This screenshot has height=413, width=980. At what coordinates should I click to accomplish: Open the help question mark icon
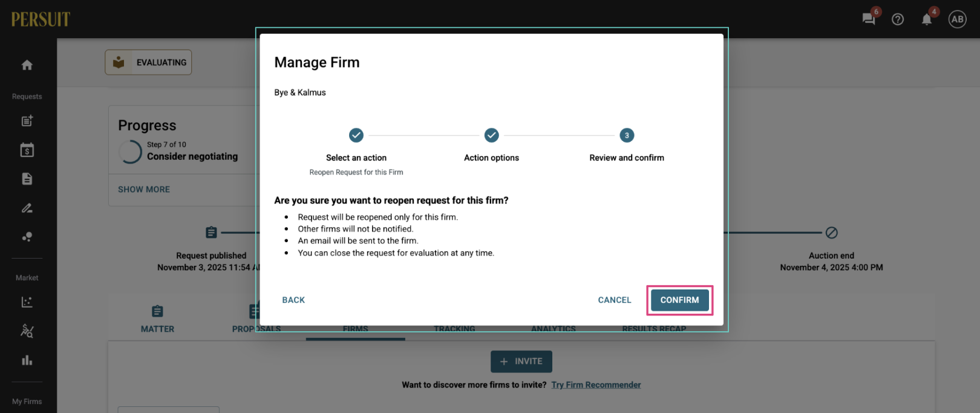[x=898, y=19]
